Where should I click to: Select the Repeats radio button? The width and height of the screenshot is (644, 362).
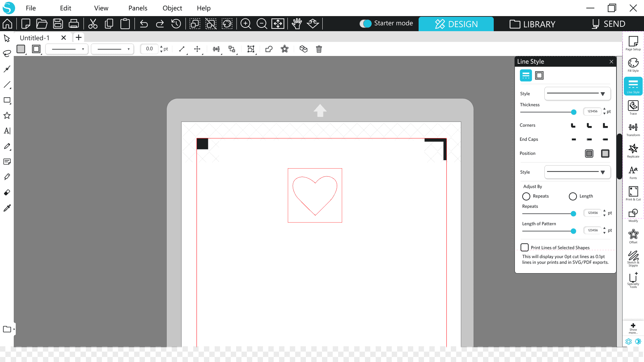coord(526,196)
